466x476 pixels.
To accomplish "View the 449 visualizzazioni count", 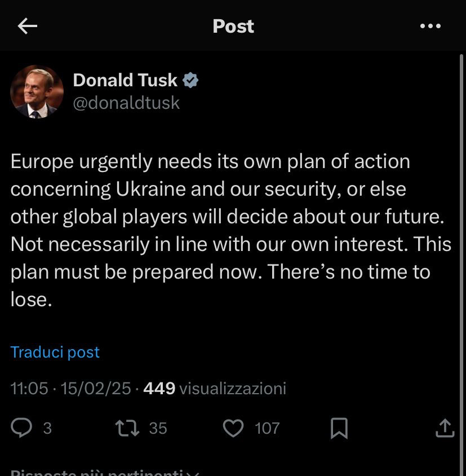I will pyautogui.click(x=215, y=388).
